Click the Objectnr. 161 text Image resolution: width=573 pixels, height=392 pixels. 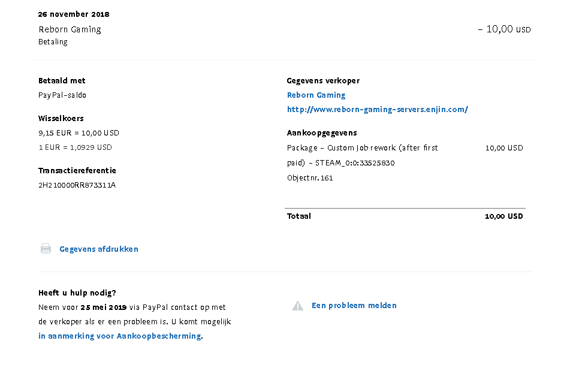tap(310, 177)
